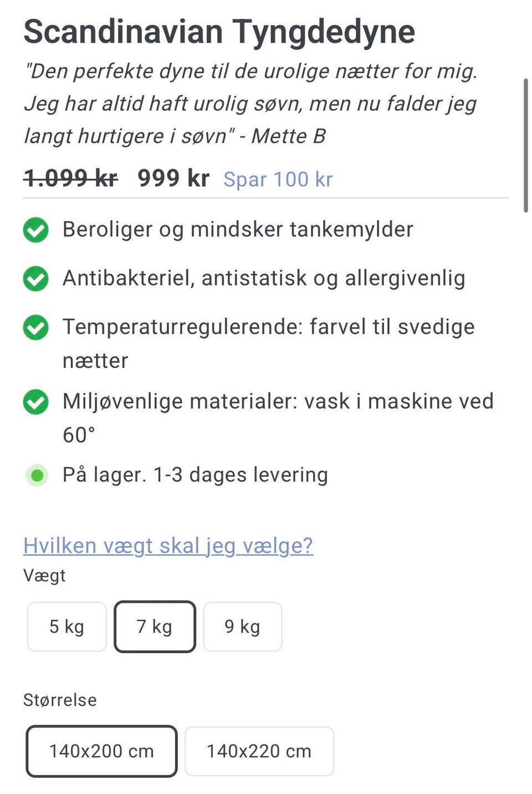532x794 pixels.
Task: Open Hvilken vægt skal jeg vælge link
Action: click(168, 546)
